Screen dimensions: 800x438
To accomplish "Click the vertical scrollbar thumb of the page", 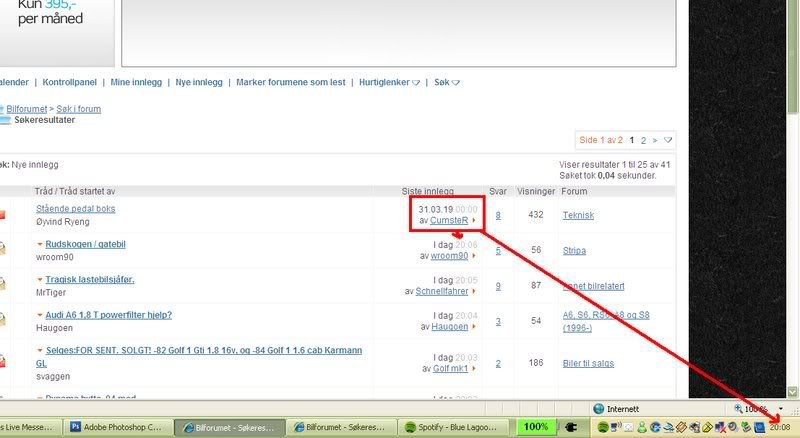I will pyautogui.click(x=792, y=56).
